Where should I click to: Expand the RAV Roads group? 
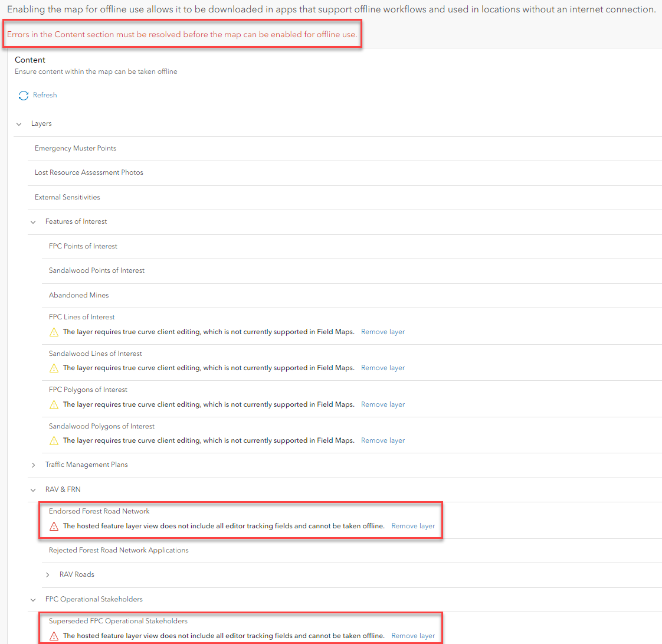(47, 574)
